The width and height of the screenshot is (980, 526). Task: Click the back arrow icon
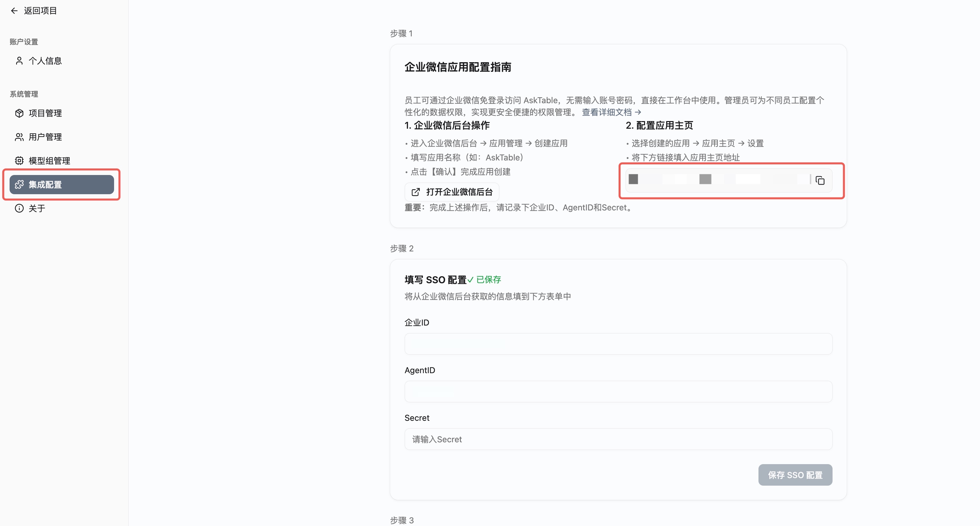(14, 11)
